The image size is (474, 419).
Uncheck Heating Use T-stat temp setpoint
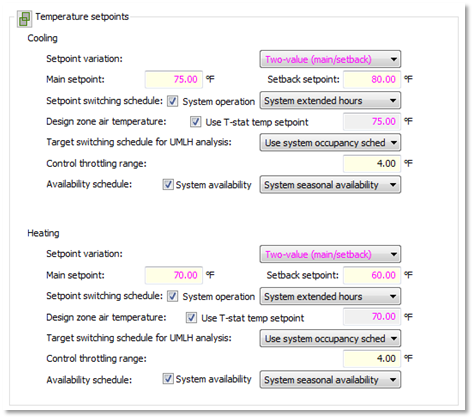191,317
